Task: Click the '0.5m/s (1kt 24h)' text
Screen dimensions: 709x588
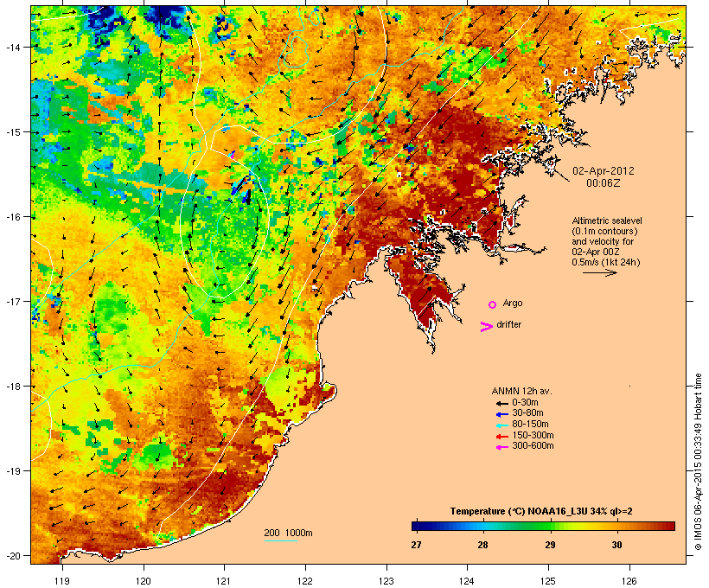Action: pos(605,262)
